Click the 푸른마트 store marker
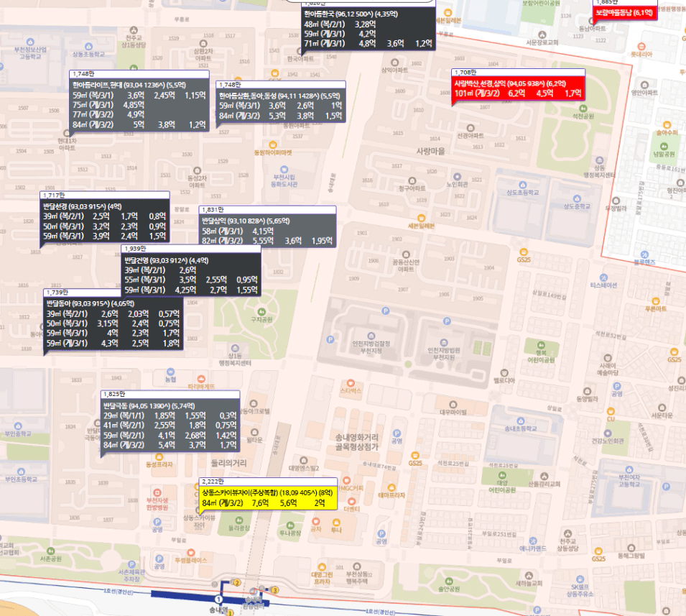The width and height of the screenshot is (686, 616). 655,301
